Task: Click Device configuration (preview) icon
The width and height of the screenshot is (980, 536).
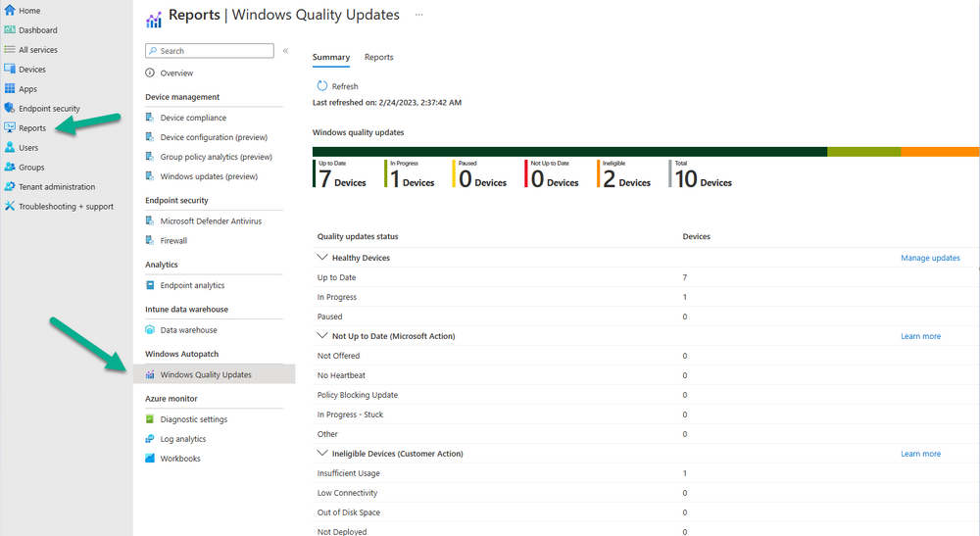Action: click(x=150, y=137)
